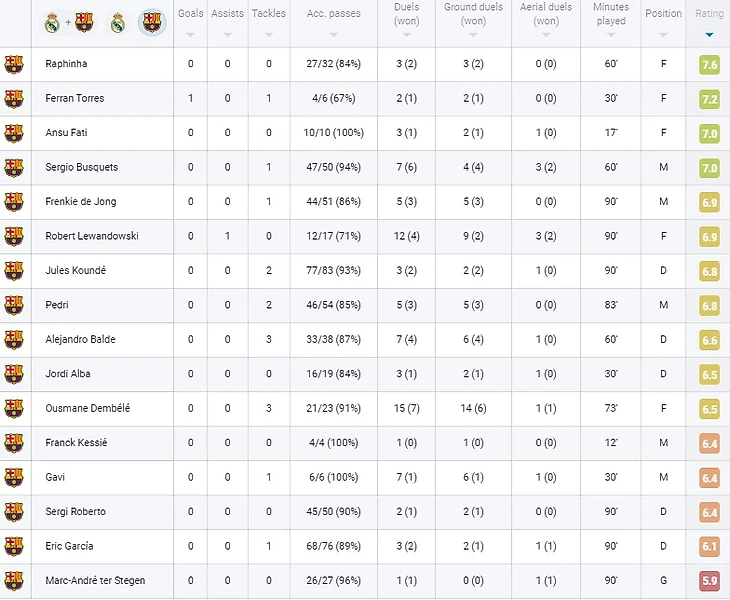Select the combined Real Madrid + Barcelona filter

coord(68,22)
